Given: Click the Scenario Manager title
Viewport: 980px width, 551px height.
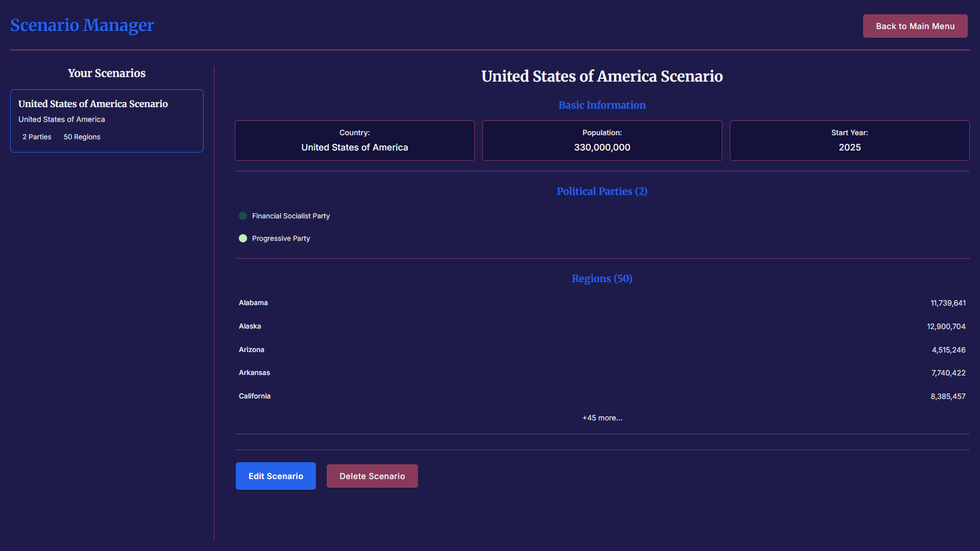Looking at the screenshot, I should tap(82, 25).
